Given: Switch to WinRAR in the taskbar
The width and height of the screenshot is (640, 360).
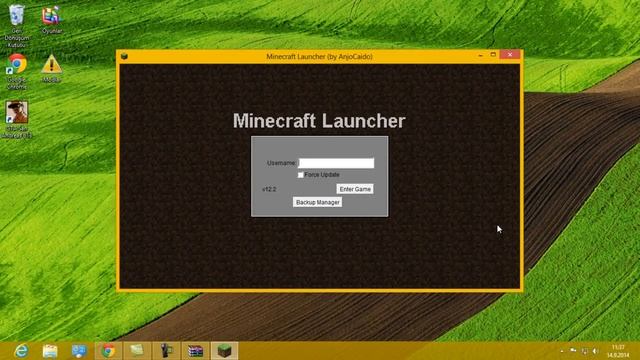Looking at the screenshot, I should pyautogui.click(x=196, y=351).
